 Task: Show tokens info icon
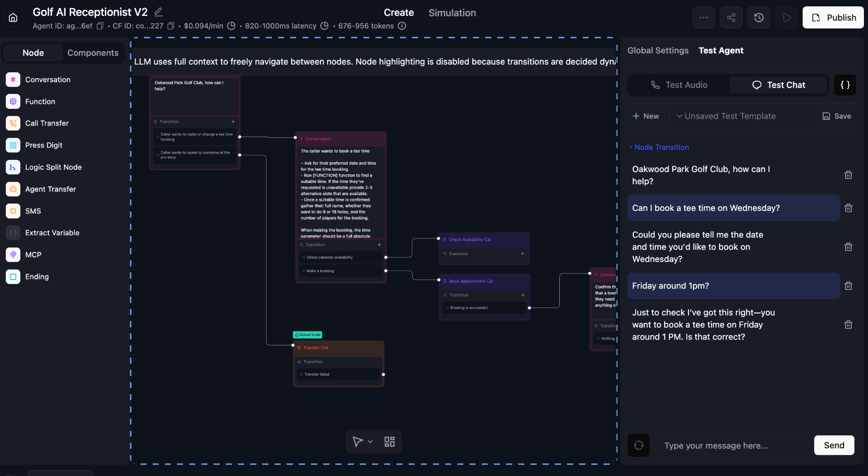pos(402,26)
